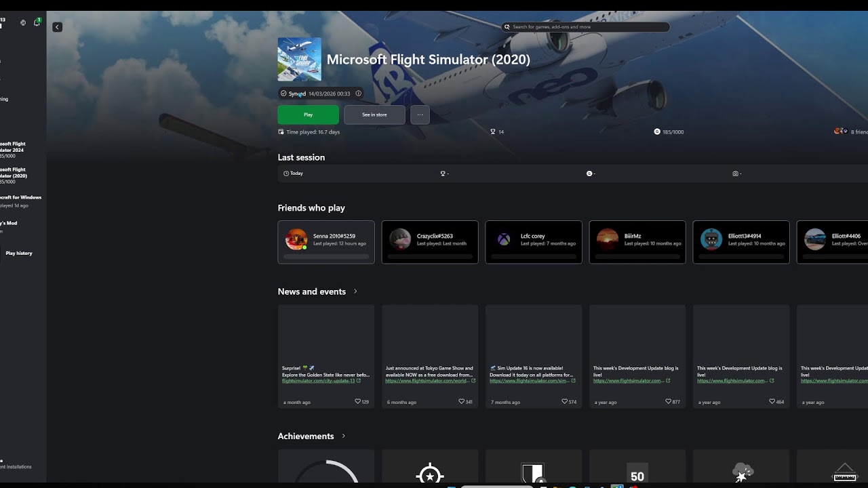Click the Gamerscore G icon 185/1000
Image resolution: width=868 pixels, height=488 pixels.
tap(657, 131)
